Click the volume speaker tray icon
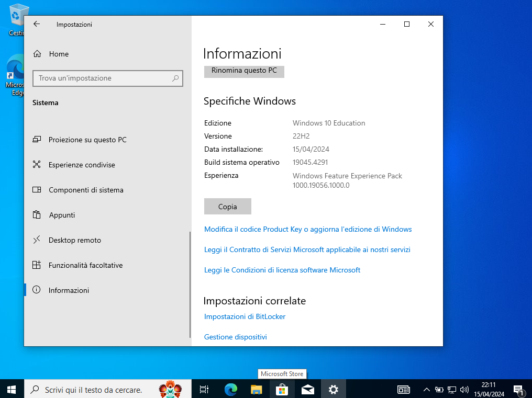The image size is (532, 398). 464,390
